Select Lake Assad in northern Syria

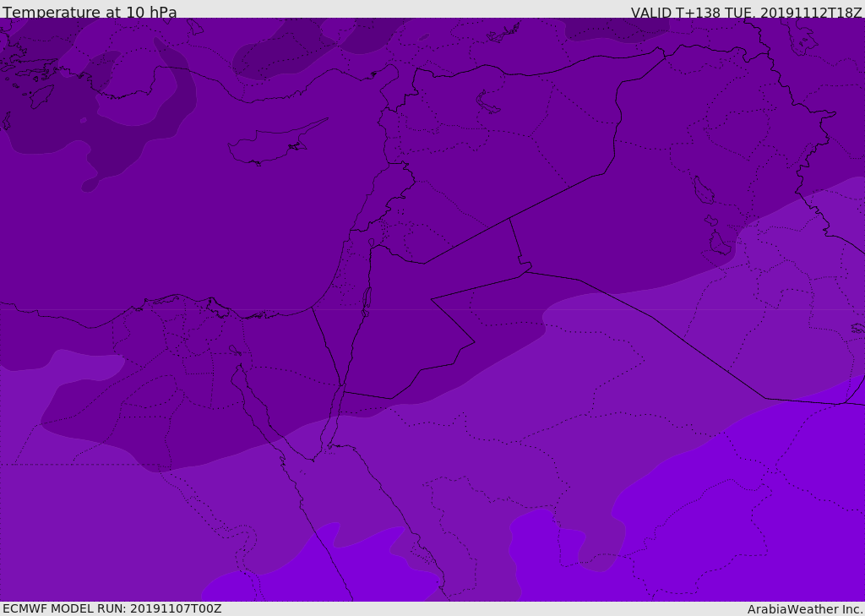tap(487, 103)
